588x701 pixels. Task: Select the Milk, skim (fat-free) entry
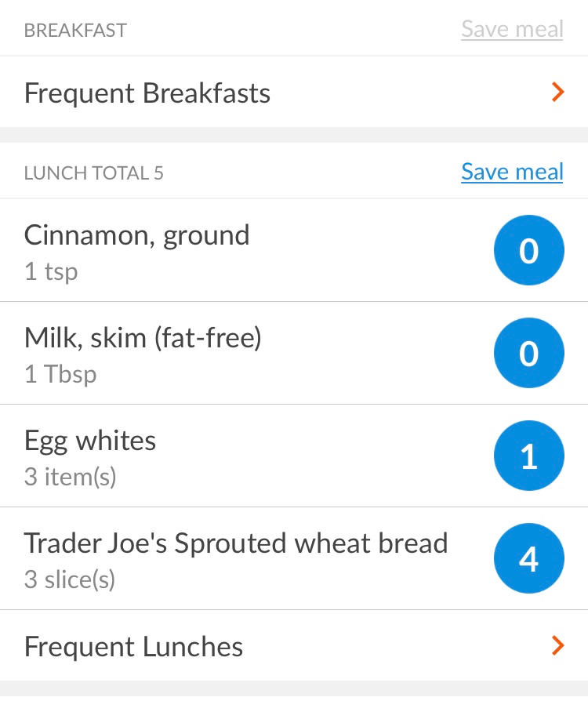point(294,353)
